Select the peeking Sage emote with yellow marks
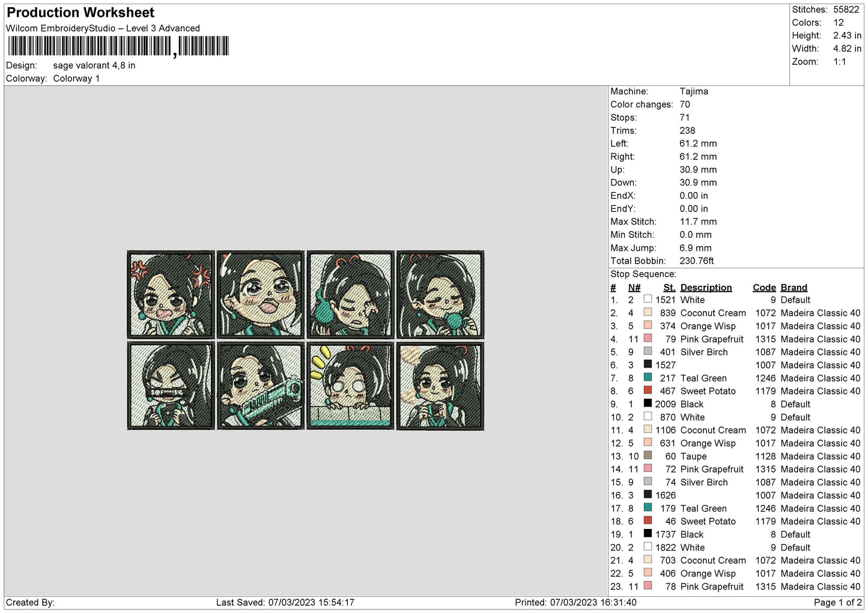The height and width of the screenshot is (613, 868). coord(350,385)
